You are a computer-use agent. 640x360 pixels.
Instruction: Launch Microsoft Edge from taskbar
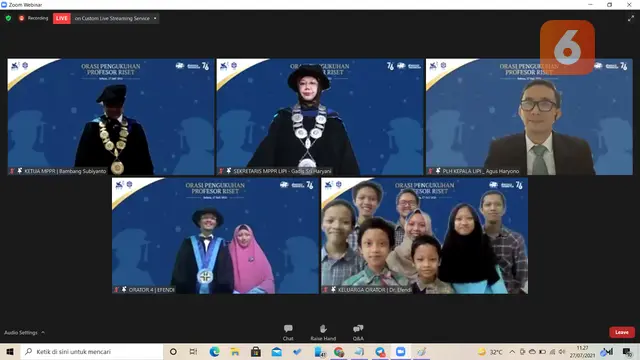tap(214, 351)
